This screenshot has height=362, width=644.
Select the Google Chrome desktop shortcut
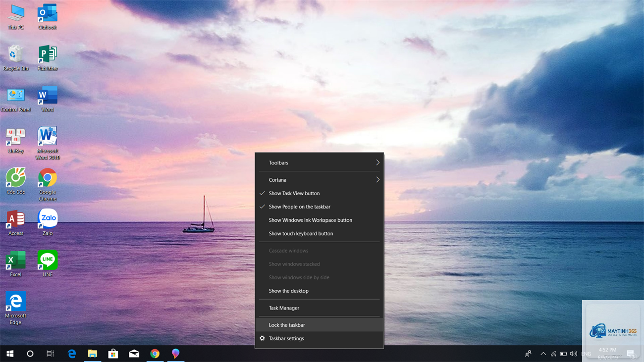(48, 185)
